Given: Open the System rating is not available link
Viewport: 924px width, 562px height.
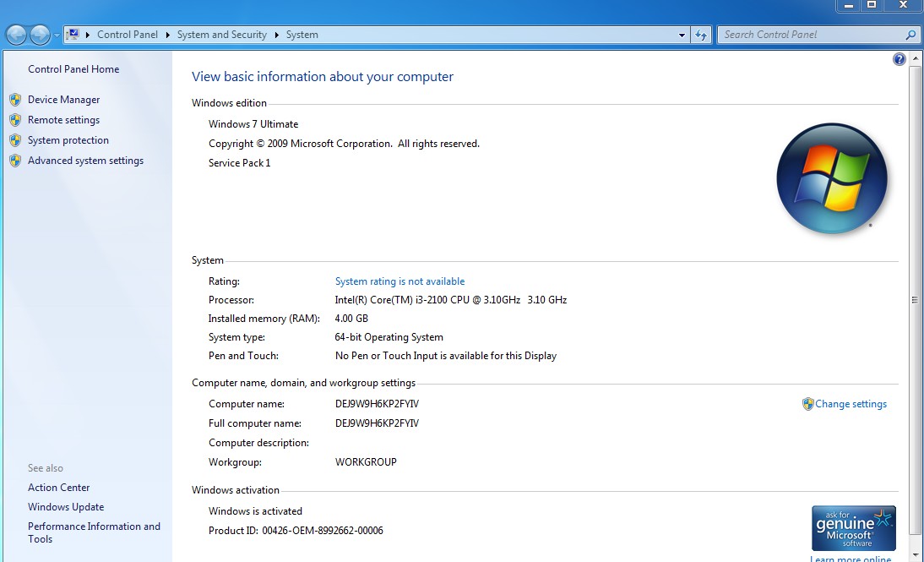Looking at the screenshot, I should (399, 281).
